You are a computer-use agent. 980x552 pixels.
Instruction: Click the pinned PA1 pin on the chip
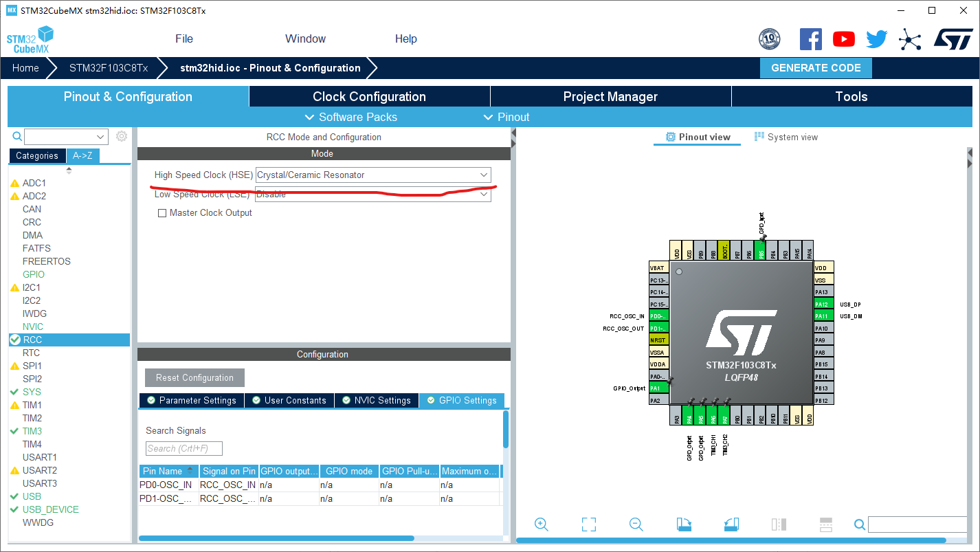[x=659, y=388]
